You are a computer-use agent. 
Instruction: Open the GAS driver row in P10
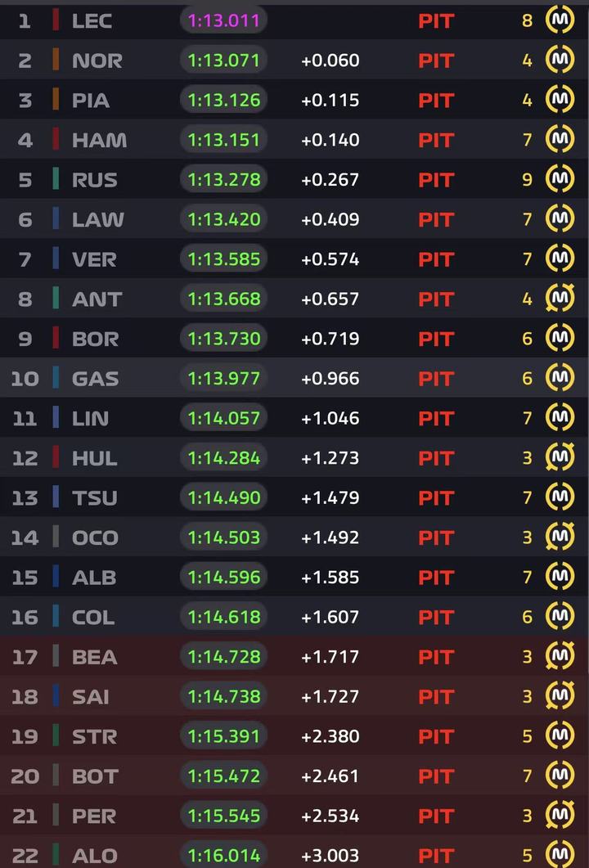click(294, 378)
